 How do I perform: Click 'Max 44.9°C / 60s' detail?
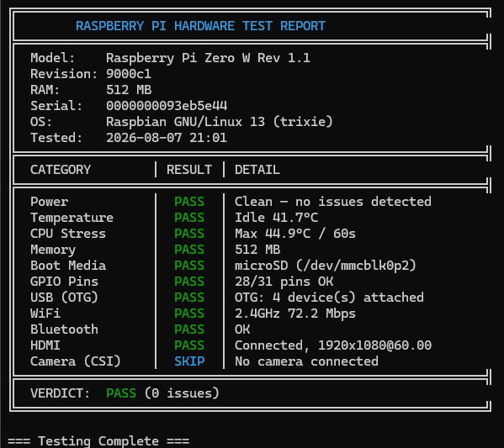[295, 234]
